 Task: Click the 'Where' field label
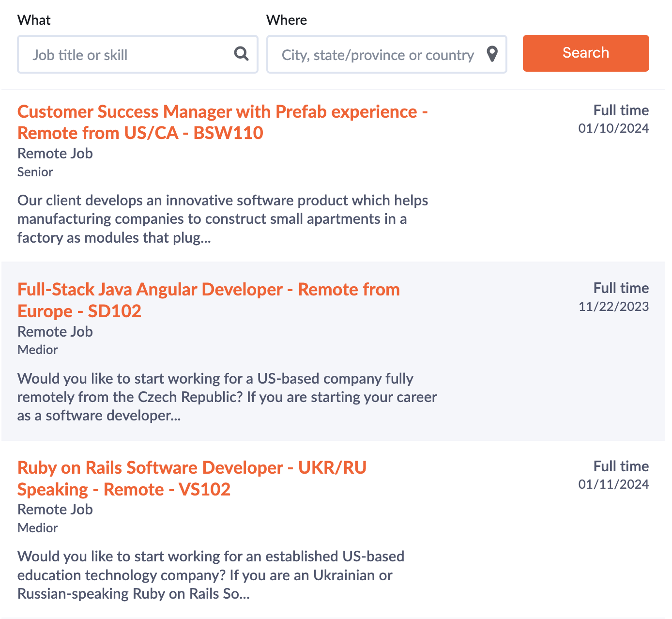287,20
